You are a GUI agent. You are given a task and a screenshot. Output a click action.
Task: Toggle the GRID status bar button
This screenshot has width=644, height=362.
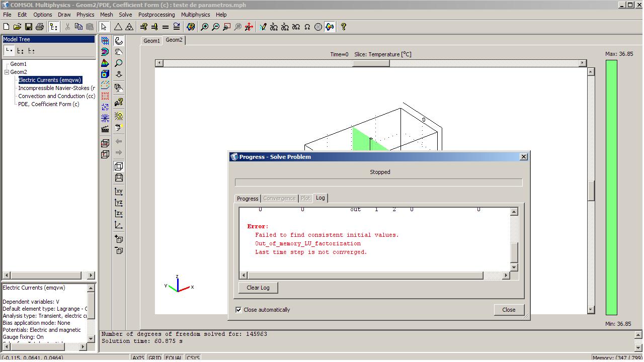154,358
